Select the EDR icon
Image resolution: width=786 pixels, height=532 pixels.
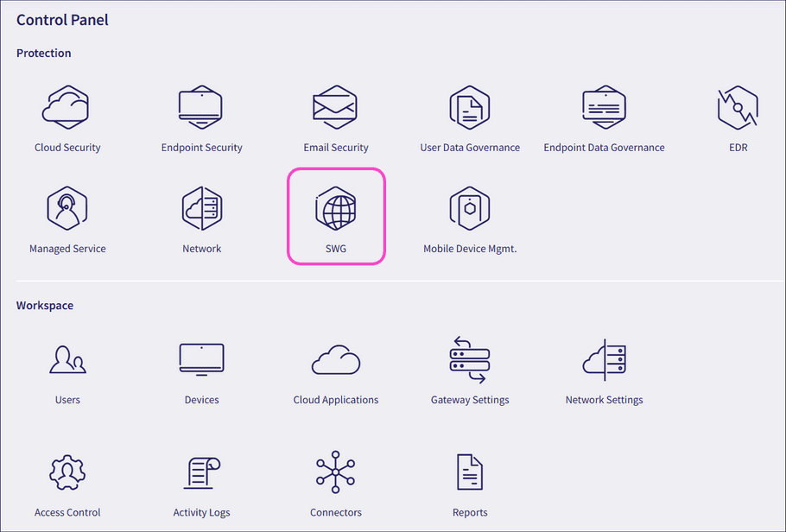tap(738, 107)
